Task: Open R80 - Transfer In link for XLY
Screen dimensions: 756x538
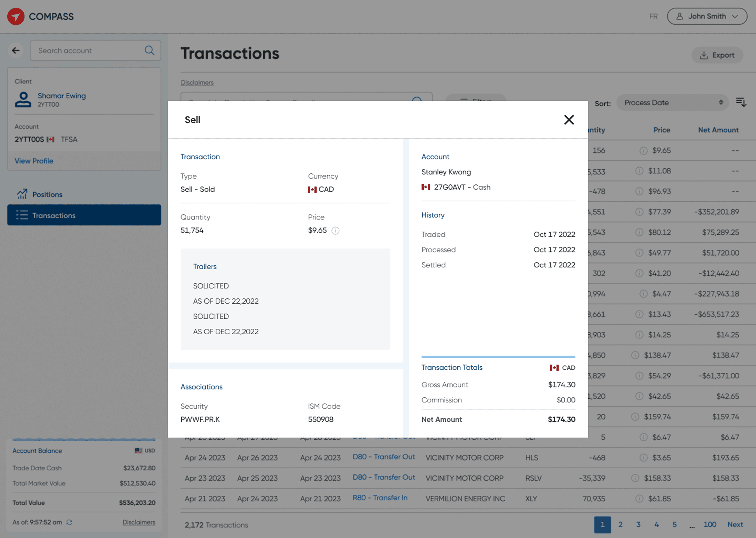Action: point(380,498)
